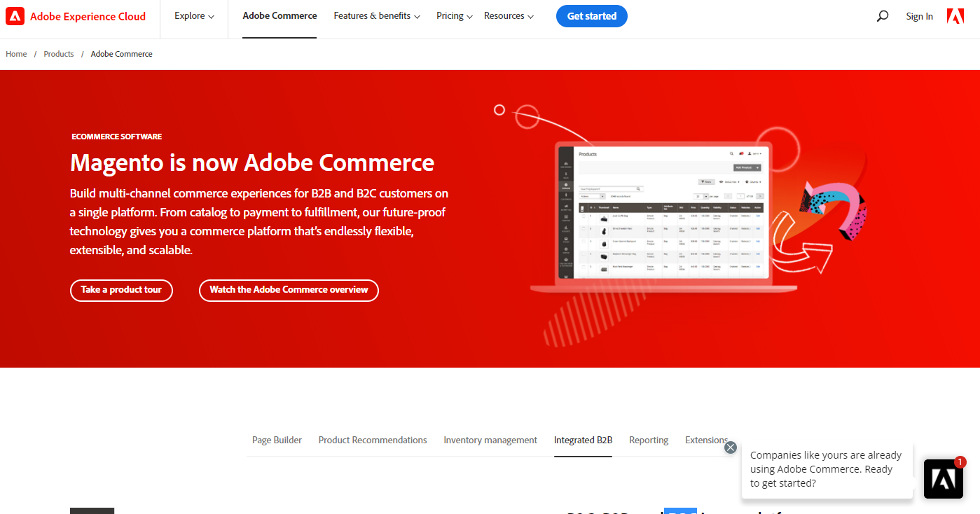The image size is (980, 514).
Task: Open the Adobe chat widget icon
Action: point(944,479)
